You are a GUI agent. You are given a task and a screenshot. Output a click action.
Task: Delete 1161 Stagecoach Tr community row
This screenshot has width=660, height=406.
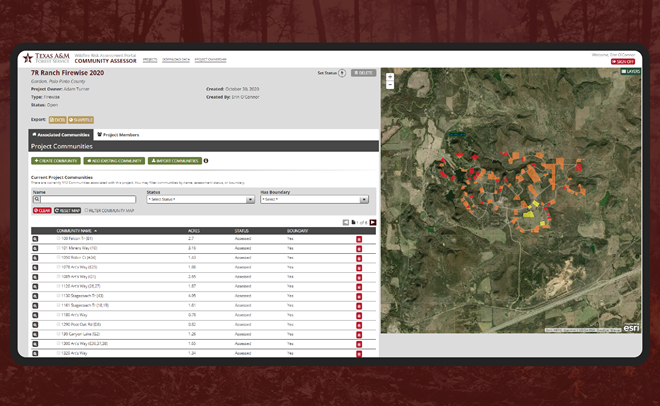(359, 306)
